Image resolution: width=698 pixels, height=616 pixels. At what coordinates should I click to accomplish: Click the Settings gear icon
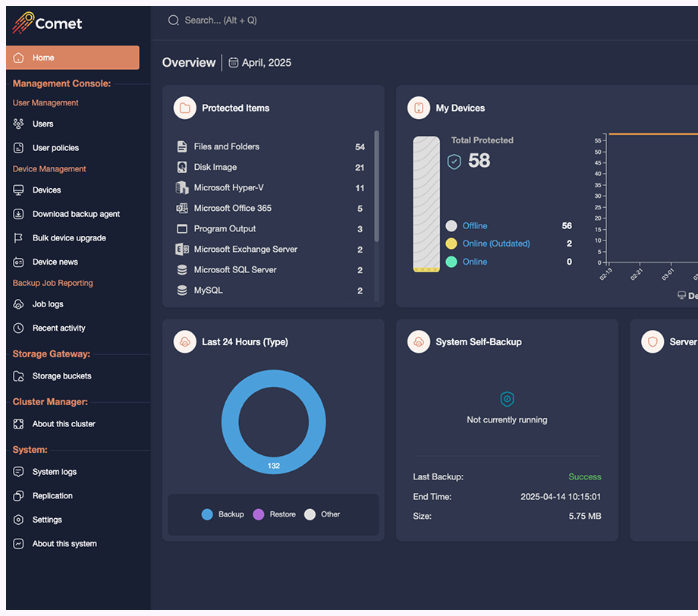[18, 520]
